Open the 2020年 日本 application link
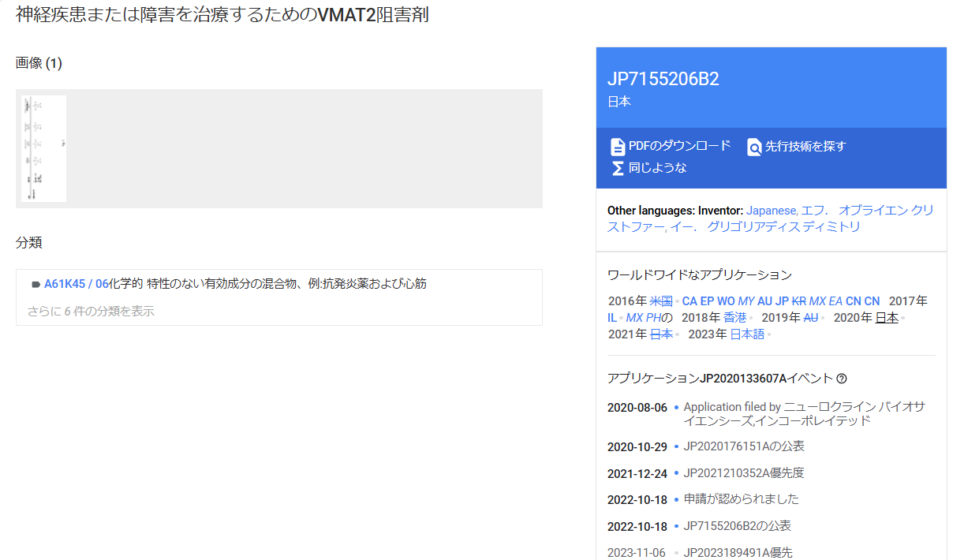This screenshot has width=979, height=560. pyautogui.click(x=887, y=318)
